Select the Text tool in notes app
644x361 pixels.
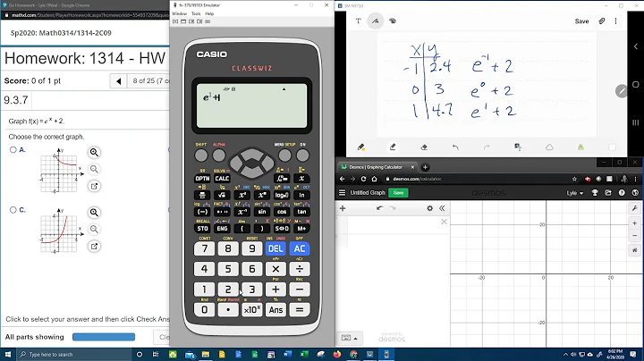pyautogui.click(x=358, y=21)
